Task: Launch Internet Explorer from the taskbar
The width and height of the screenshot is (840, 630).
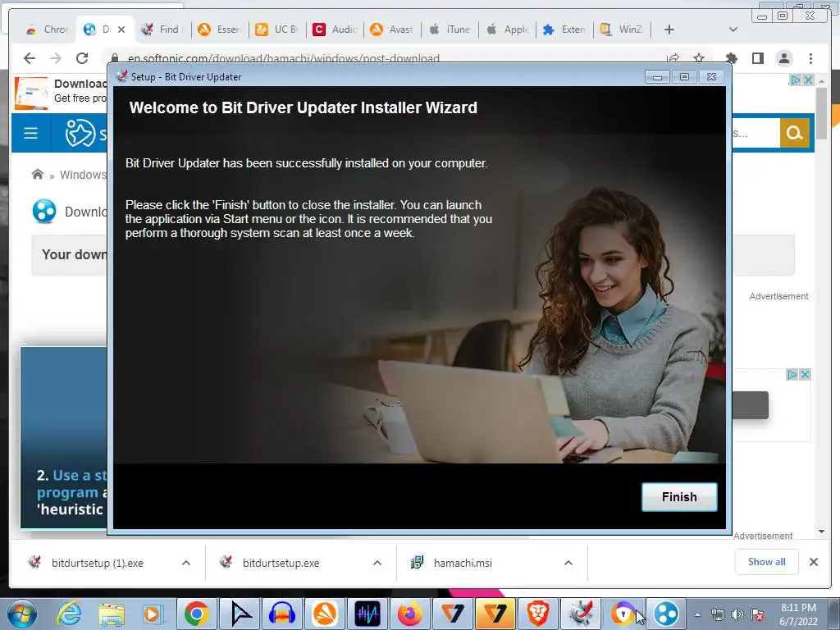Action: click(x=70, y=614)
